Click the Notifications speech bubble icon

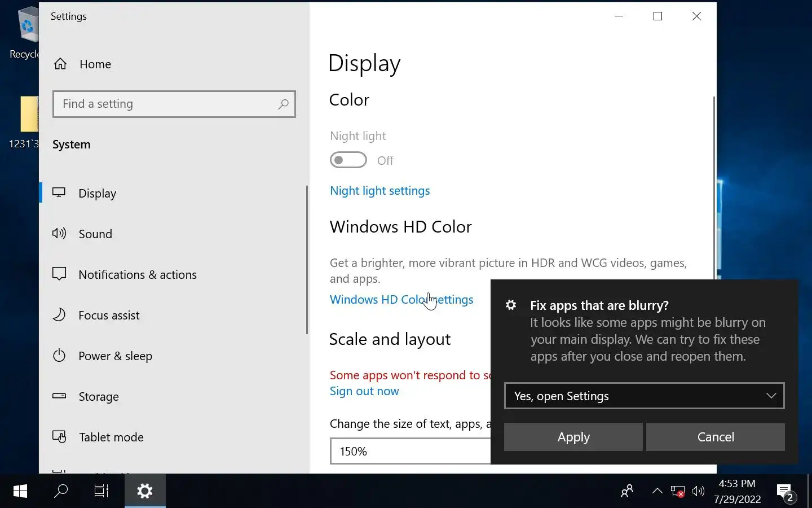[59, 274]
